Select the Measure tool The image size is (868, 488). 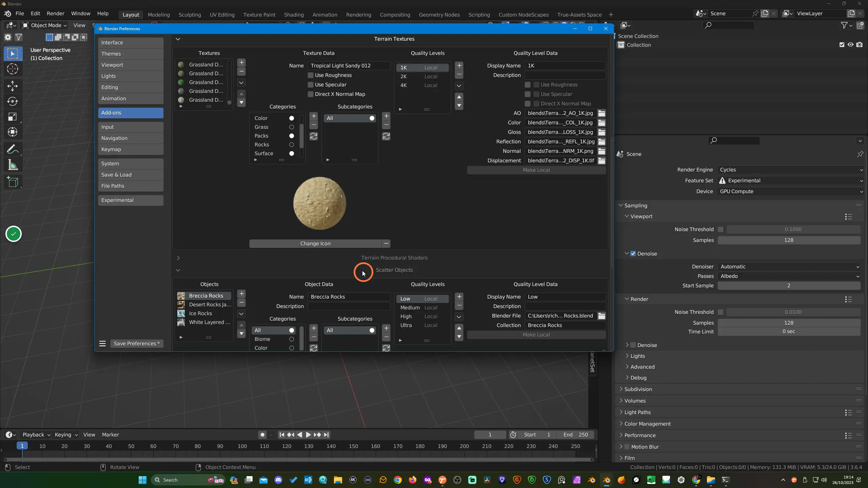(13, 165)
